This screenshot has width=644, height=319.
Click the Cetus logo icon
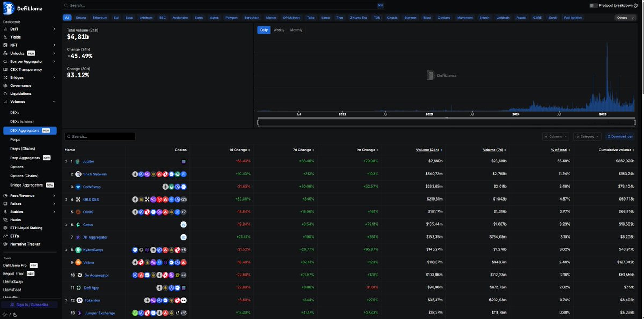pyautogui.click(x=78, y=225)
